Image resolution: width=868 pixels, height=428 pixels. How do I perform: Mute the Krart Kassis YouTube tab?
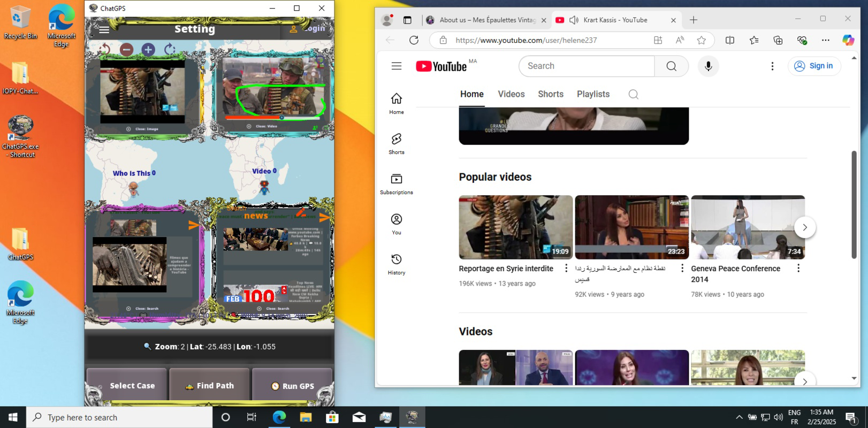point(574,20)
